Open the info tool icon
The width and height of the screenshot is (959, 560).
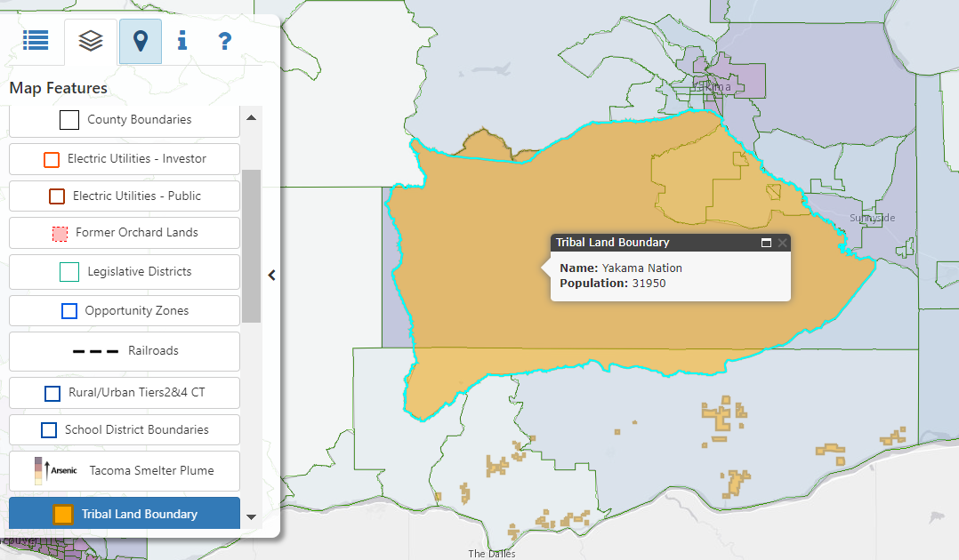(181, 41)
